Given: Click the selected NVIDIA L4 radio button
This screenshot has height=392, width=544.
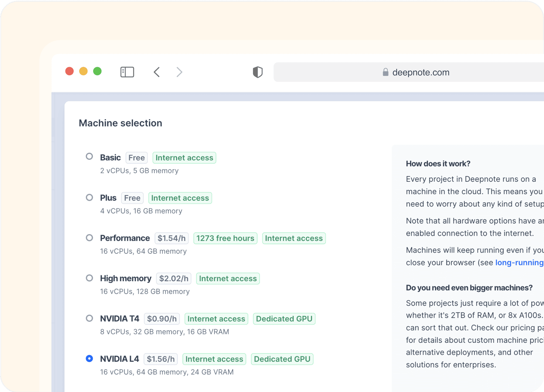Looking at the screenshot, I should (x=89, y=358).
